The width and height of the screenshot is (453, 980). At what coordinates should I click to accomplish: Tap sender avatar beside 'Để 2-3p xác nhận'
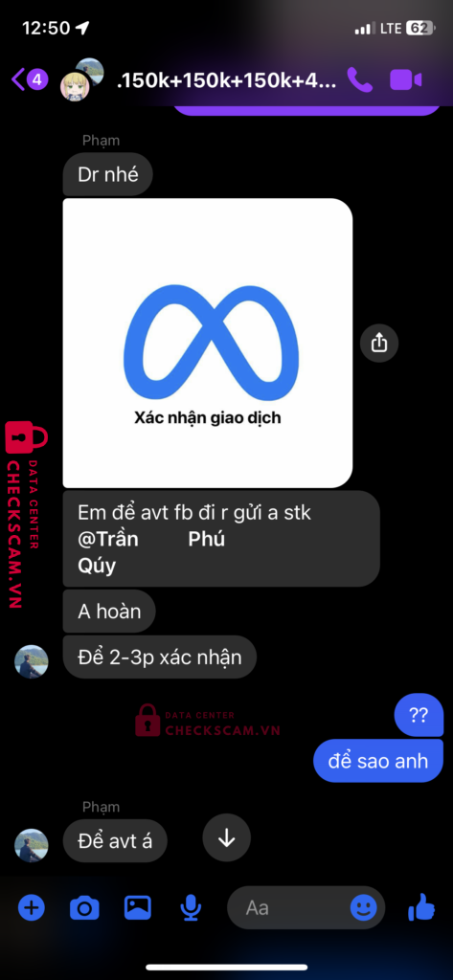tap(32, 661)
